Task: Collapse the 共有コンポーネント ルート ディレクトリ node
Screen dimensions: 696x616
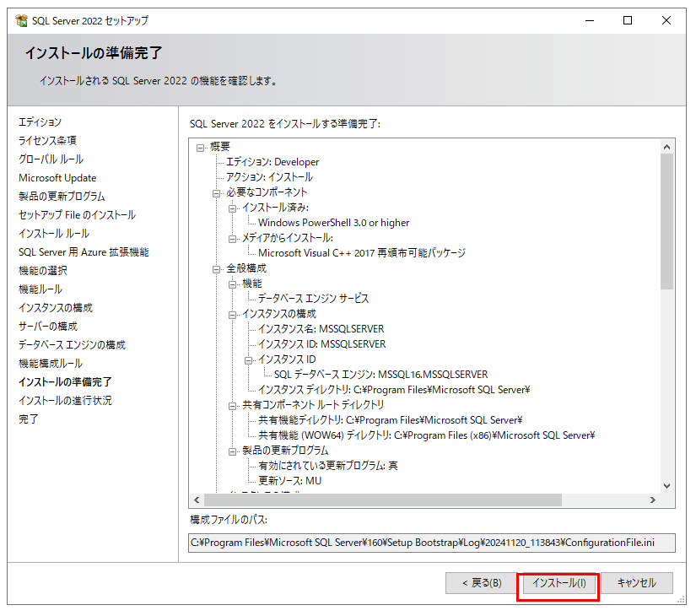Action: (233, 405)
